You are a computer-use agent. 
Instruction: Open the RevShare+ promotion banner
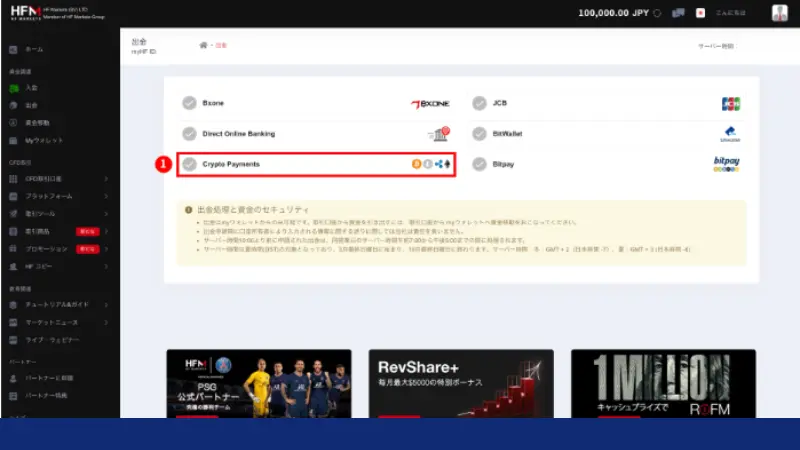[461, 383]
